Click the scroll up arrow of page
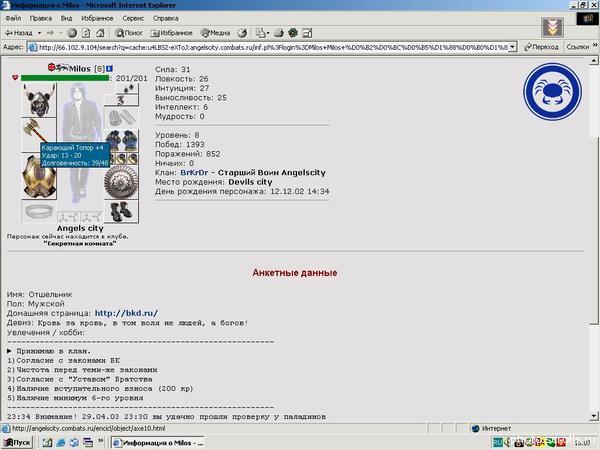The height and width of the screenshot is (450, 600). tap(593, 61)
